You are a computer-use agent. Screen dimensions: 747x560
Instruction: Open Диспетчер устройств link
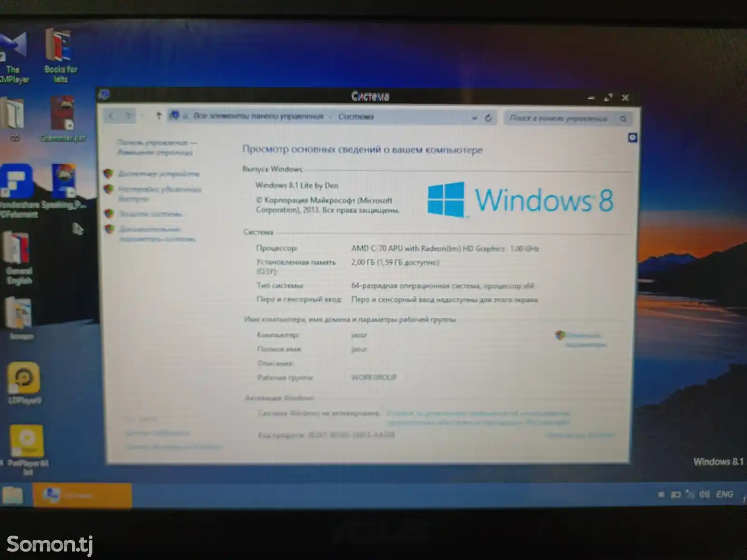(x=159, y=174)
